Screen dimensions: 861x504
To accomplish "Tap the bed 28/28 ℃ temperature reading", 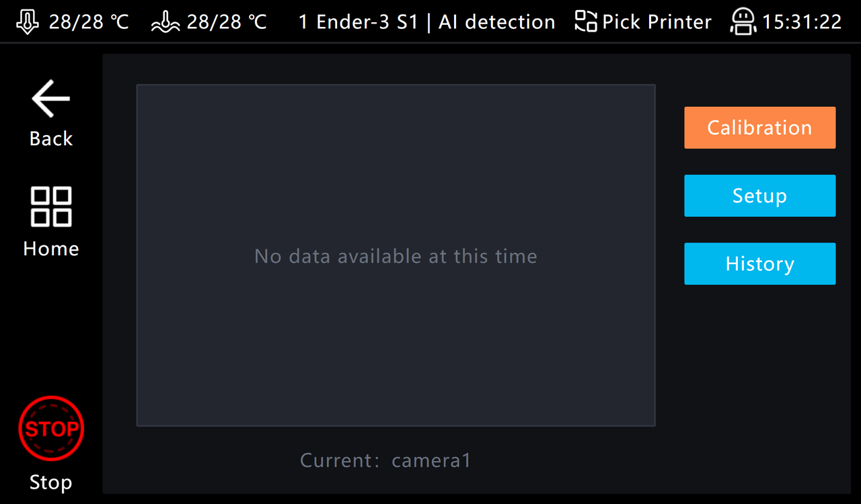I will (x=227, y=22).
